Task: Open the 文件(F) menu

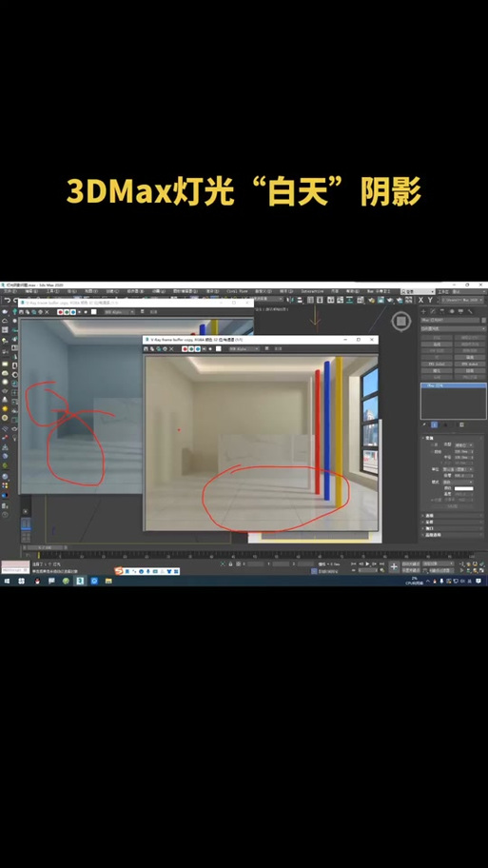Action: click(10, 290)
